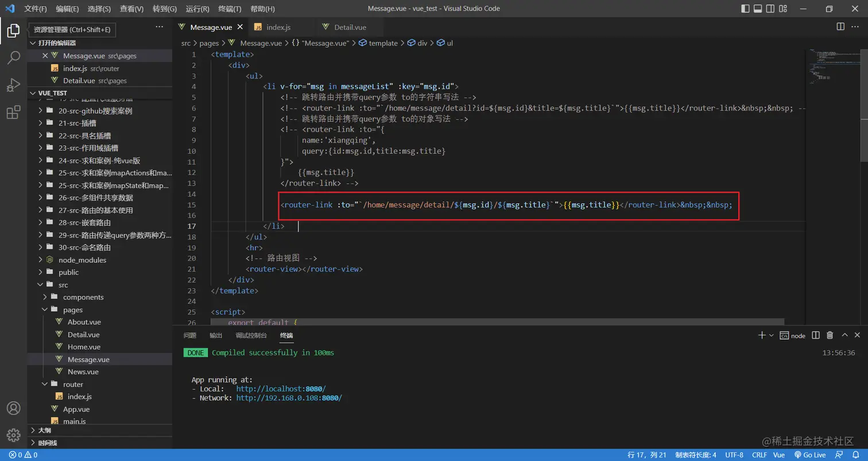Open the Manage gear menu

[13, 436]
